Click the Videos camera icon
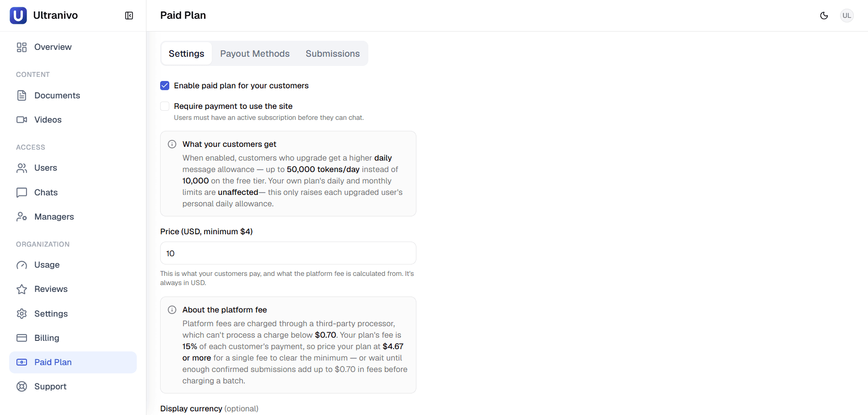The height and width of the screenshot is (415, 868). pos(22,119)
